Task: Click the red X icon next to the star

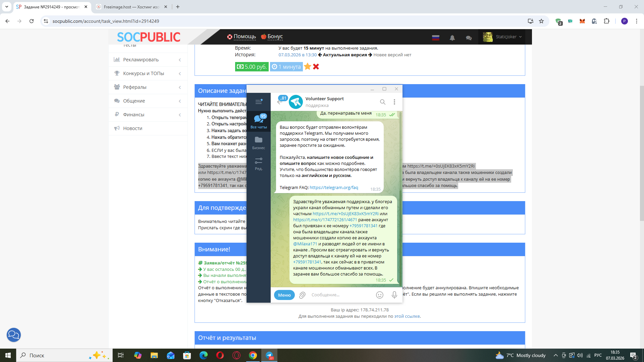Action: [x=316, y=67]
